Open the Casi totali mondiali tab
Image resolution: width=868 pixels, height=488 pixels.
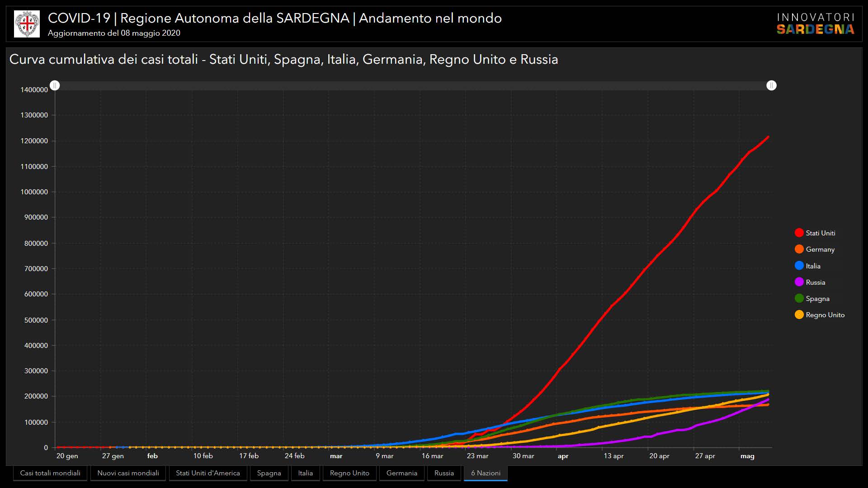pyautogui.click(x=50, y=473)
